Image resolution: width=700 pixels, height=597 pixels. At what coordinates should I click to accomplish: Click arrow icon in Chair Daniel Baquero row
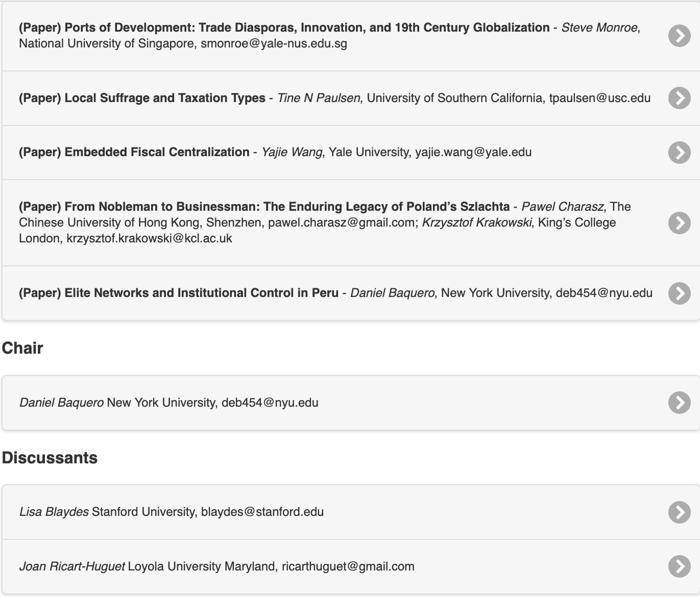point(679,403)
